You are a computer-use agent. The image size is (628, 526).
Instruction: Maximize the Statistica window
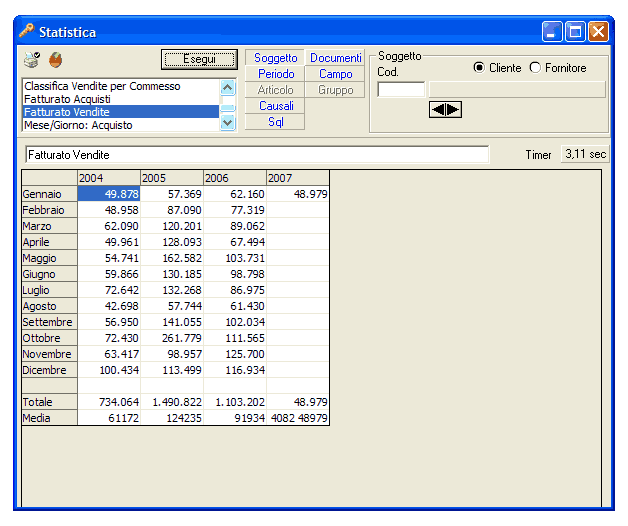[x=575, y=32]
